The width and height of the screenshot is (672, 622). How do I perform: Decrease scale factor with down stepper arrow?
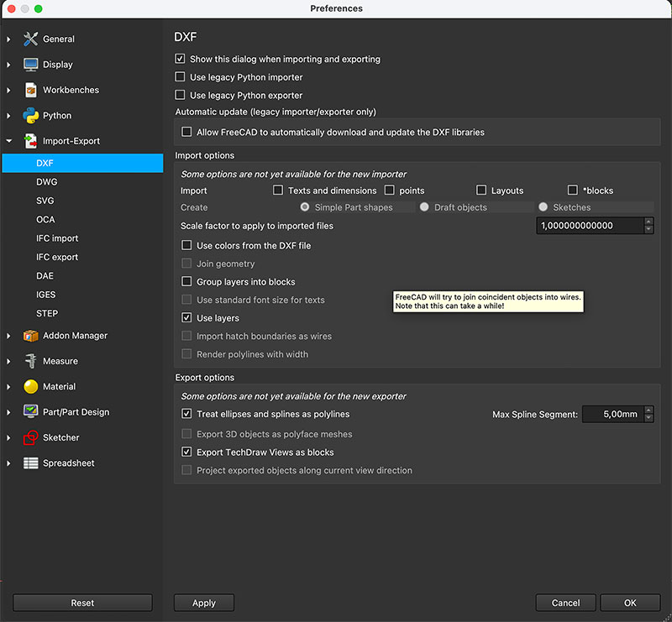tap(648, 230)
